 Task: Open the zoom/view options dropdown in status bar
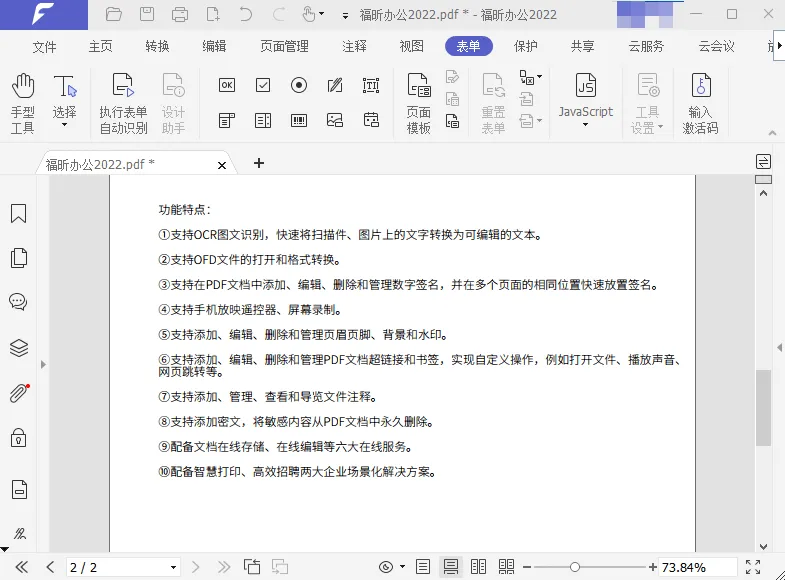403,567
